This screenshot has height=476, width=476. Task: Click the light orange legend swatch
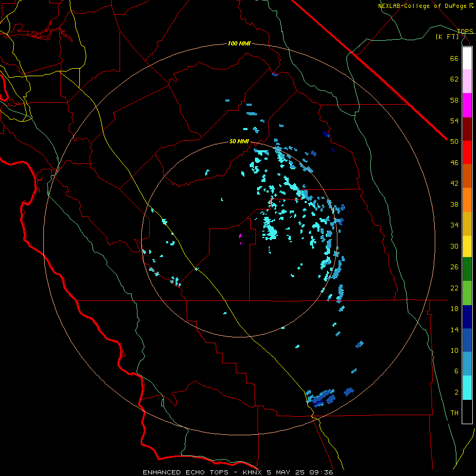click(467, 200)
